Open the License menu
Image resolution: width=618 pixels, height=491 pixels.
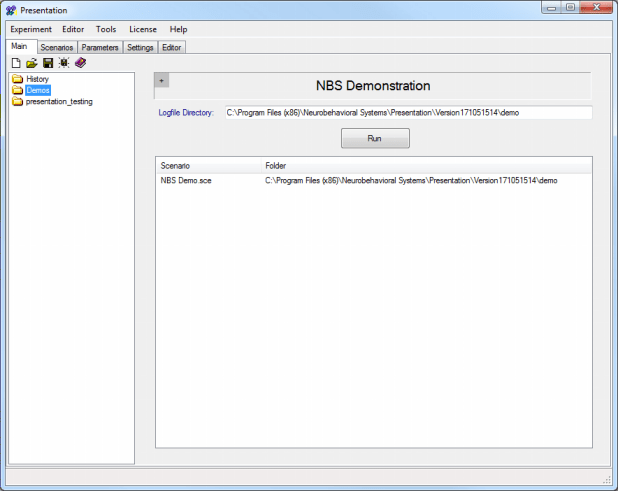[x=143, y=29]
